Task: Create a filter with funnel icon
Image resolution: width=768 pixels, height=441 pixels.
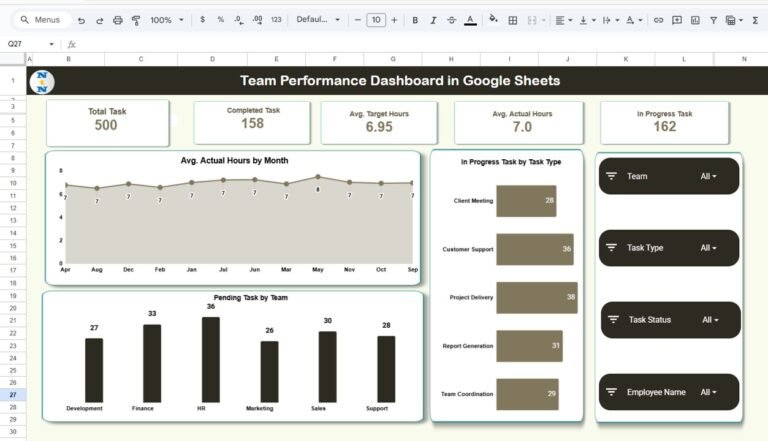Action: point(714,20)
